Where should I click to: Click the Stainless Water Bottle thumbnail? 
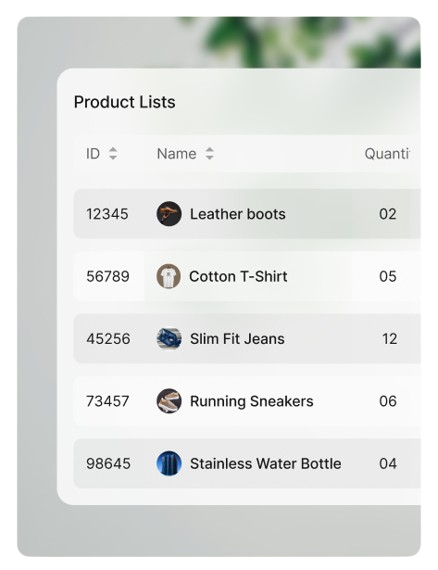(169, 463)
